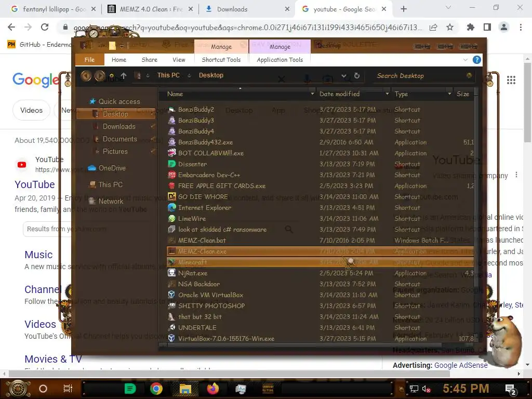The width and height of the screenshot is (532, 399).
Task: Share this page from Chrome address bar
Action: point(433,27)
